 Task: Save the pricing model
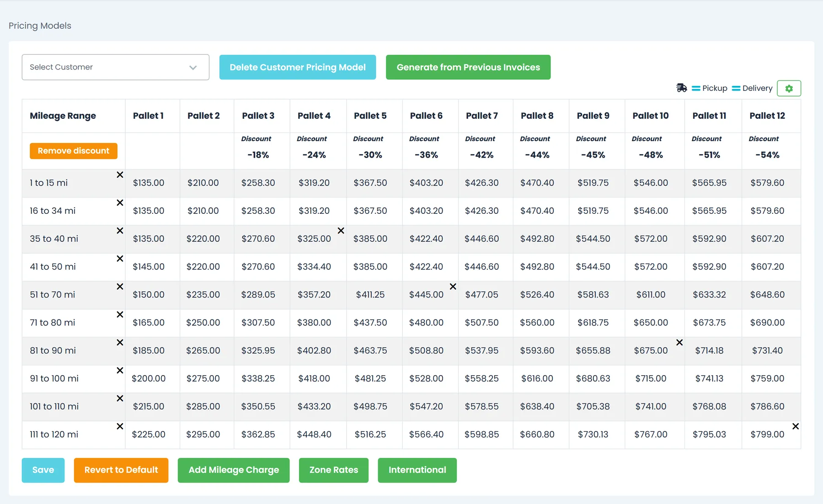coord(43,470)
